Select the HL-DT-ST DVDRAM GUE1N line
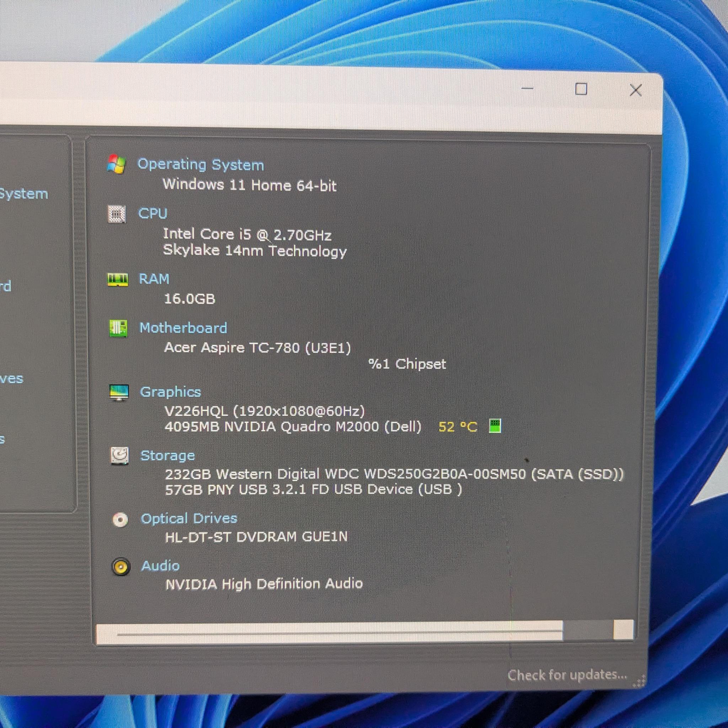Image resolution: width=728 pixels, height=728 pixels. (x=256, y=536)
